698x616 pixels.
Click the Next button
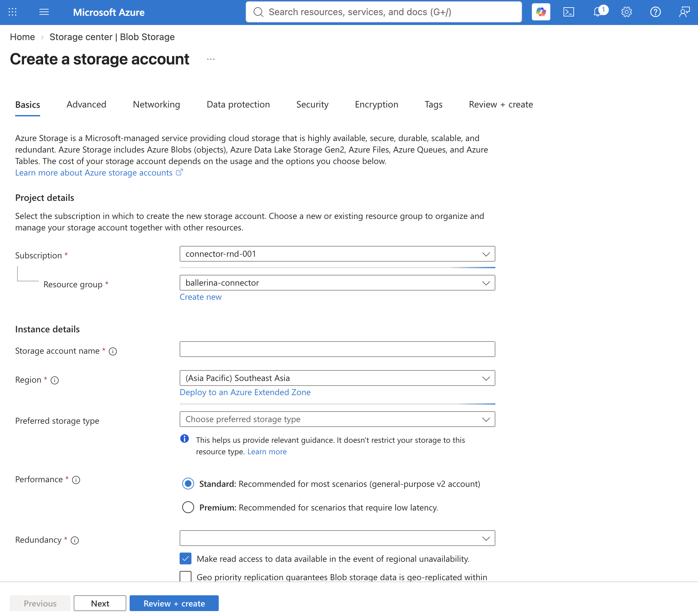pyautogui.click(x=100, y=604)
